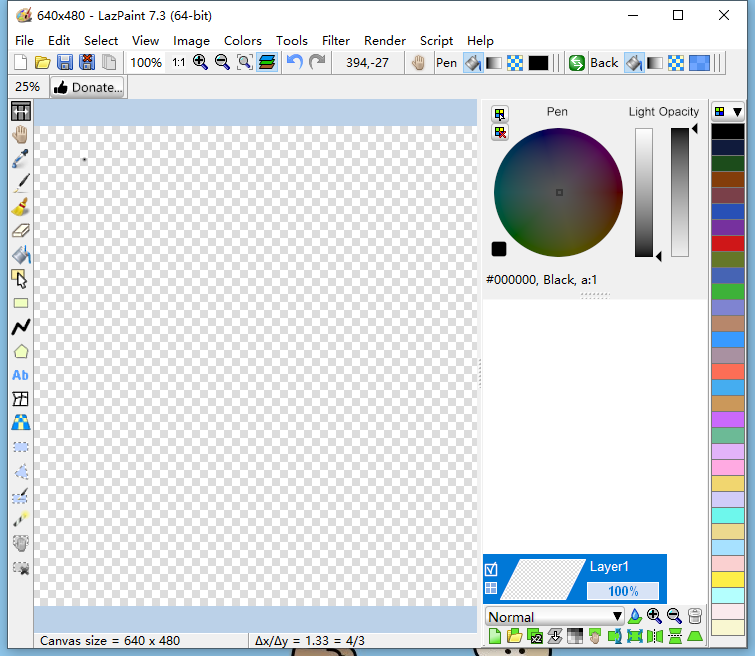Select the Pen drawing tool in toolbox
The width and height of the screenshot is (755, 656).
click(20, 183)
